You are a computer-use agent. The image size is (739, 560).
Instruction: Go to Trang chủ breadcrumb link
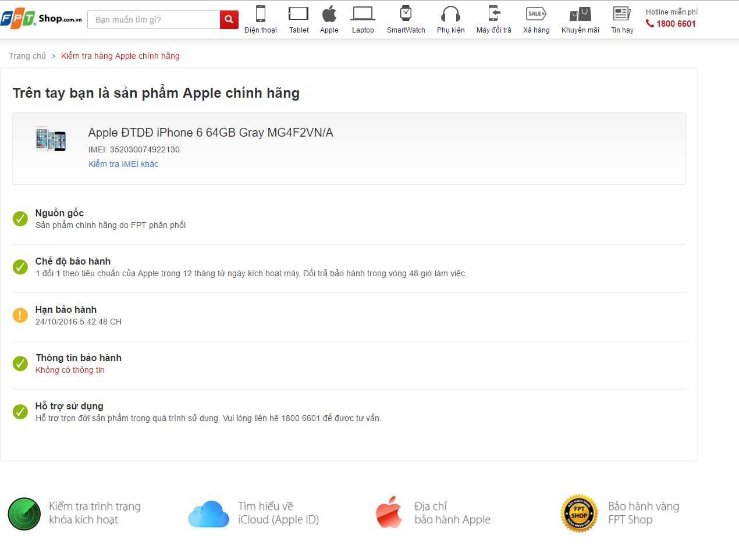pos(27,56)
